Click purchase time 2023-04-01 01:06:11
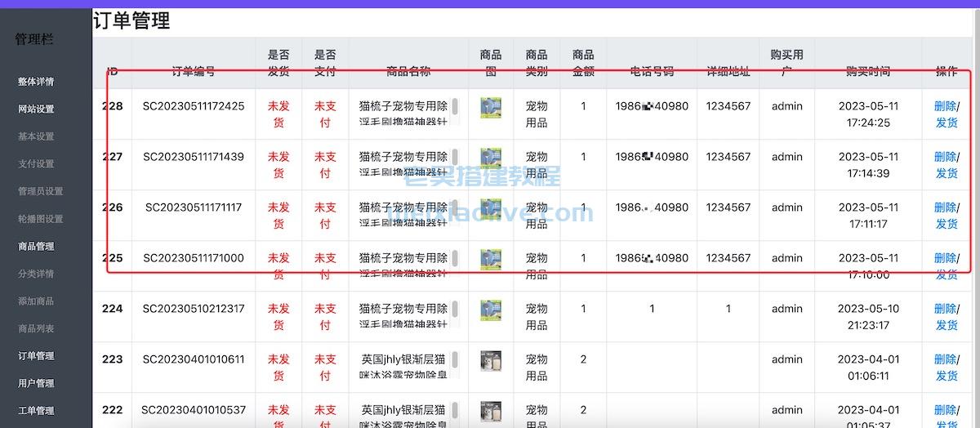Screen dimensions: 980x428 pyautogui.click(x=868, y=368)
